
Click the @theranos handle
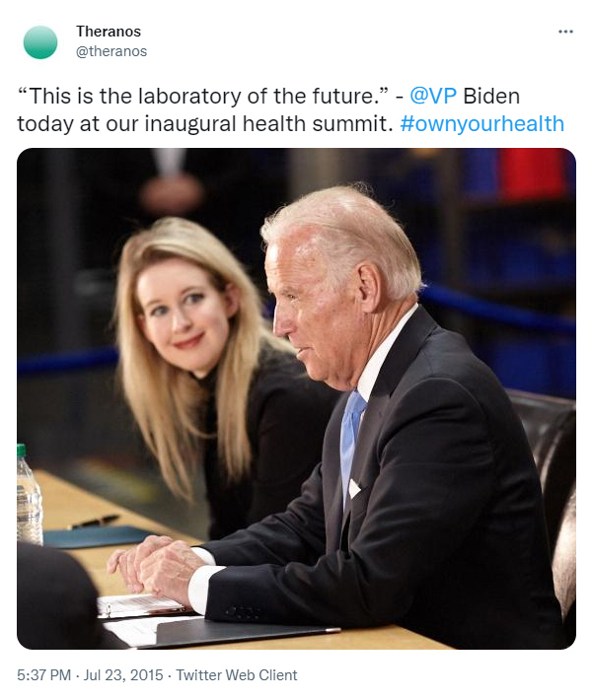click(x=111, y=51)
